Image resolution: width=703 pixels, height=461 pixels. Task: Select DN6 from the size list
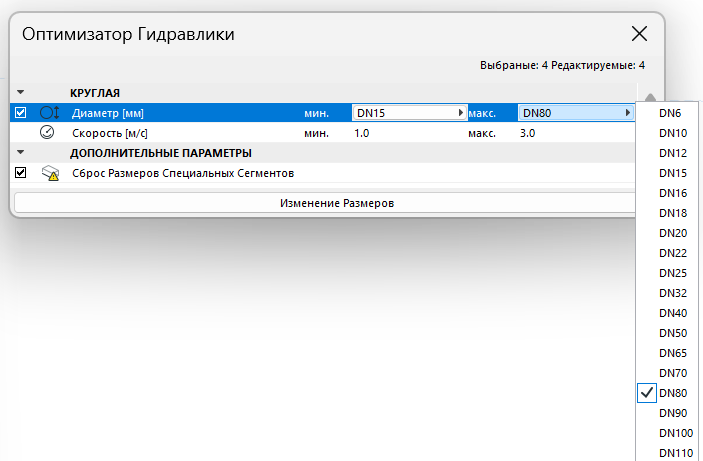click(667, 113)
